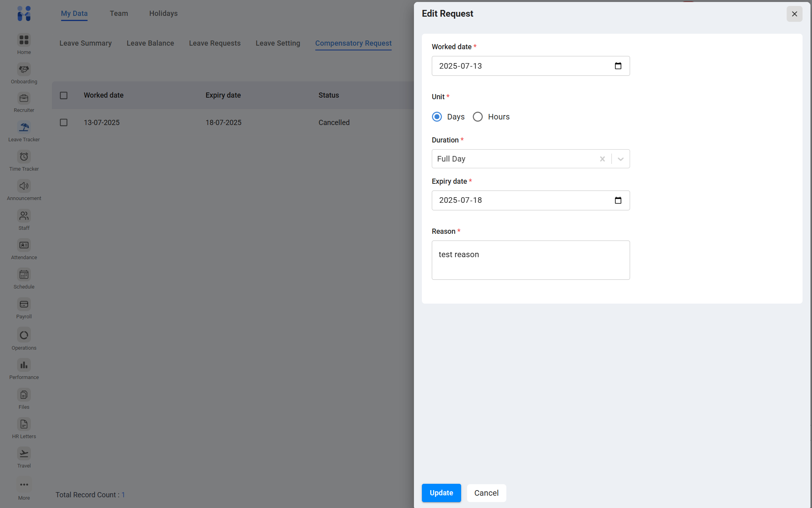Open the Time Tracker sidebar icon
Image resolution: width=812 pixels, height=508 pixels.
[24, 157]
